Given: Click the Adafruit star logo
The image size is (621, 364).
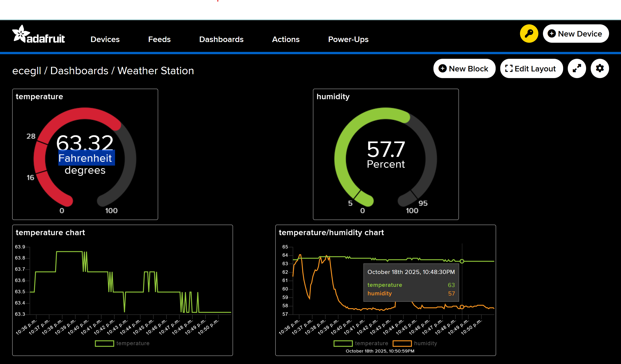Looking at the screenshot, I should point(21,34).
